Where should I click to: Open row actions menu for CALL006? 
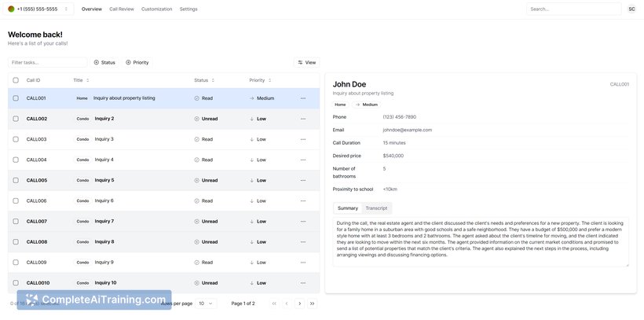302,200
